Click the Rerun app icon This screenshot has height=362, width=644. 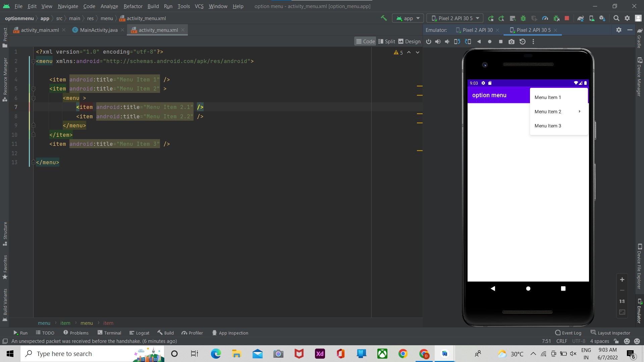point(491,18)
